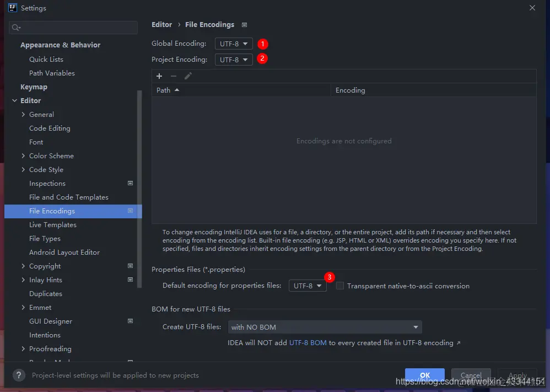Click the OK button
The image size is (550, 392).
click(425, 375)
